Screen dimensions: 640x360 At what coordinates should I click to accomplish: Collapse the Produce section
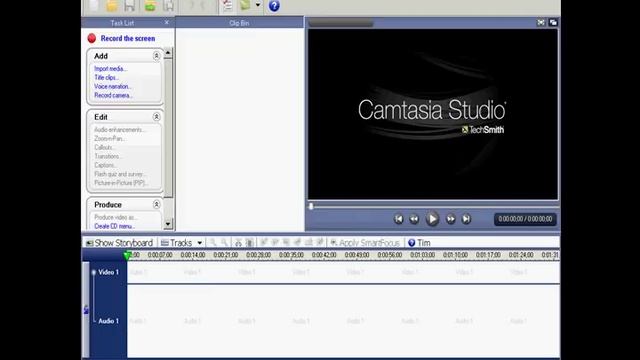[x=156, y=204]
